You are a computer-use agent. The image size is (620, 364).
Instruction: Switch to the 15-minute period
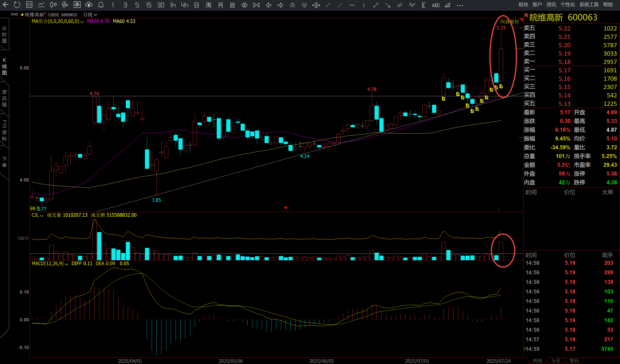[x=149, y=5]
